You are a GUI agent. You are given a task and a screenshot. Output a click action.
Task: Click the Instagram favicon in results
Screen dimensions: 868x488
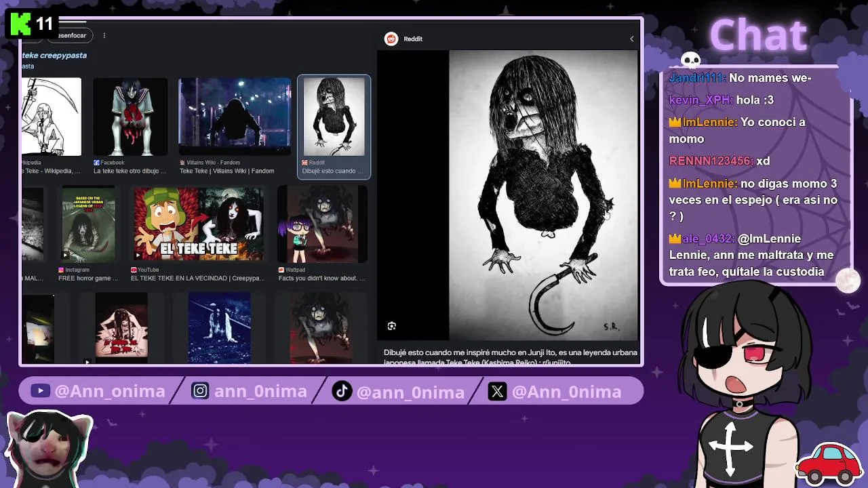pyautogui.click(x=62, y=270)
